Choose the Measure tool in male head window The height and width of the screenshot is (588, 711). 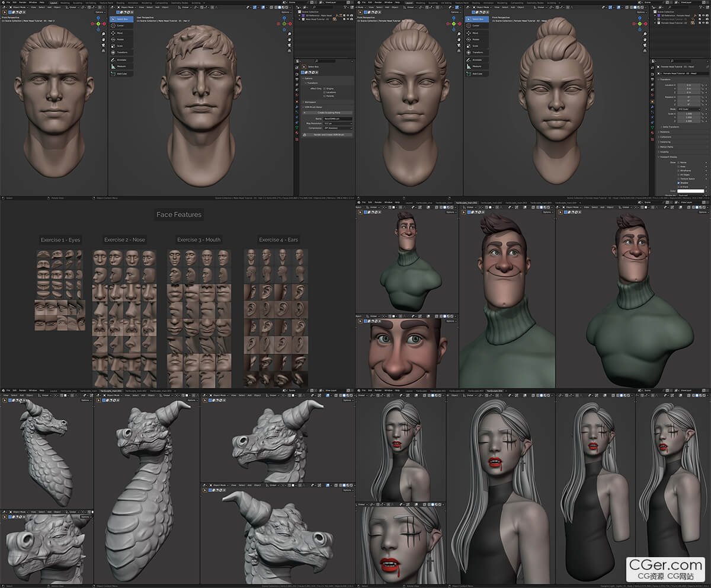(120, 66)
